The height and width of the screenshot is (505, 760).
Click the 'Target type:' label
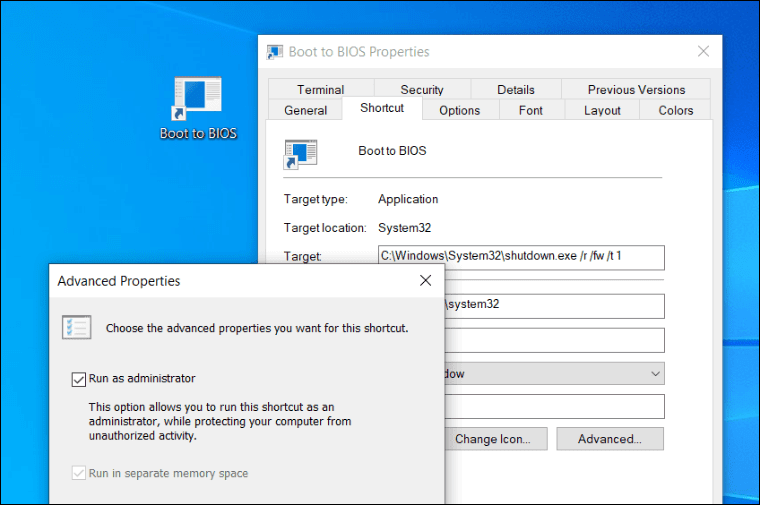(316, 199)
